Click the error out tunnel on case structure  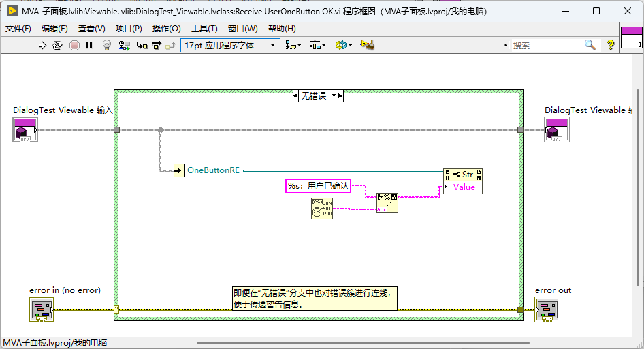[520, 309]
